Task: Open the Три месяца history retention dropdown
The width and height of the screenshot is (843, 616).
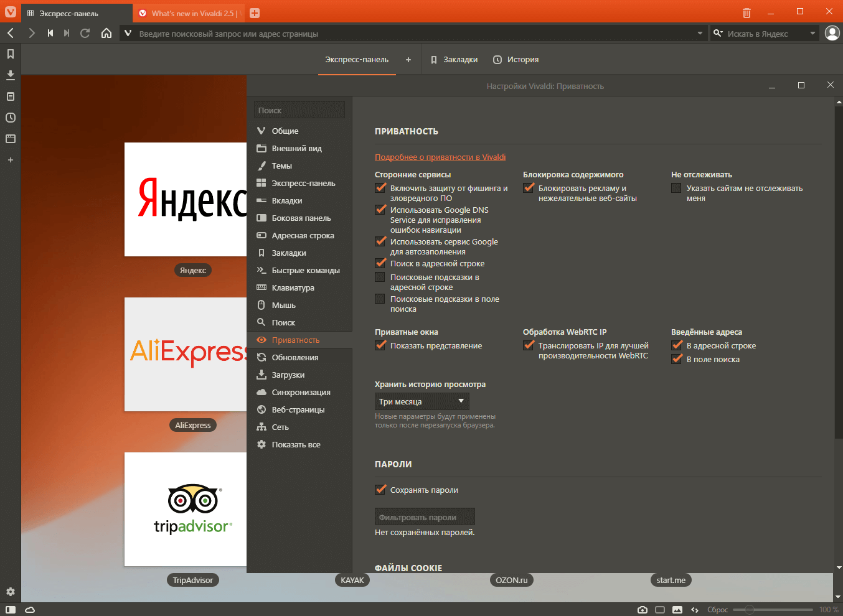Action: pos(421,401)
